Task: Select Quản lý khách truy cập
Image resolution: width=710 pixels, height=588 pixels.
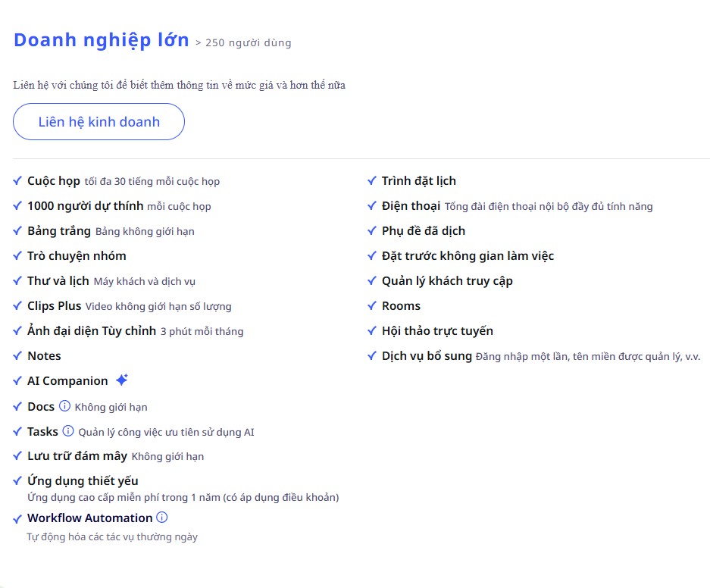Action: 447,281
